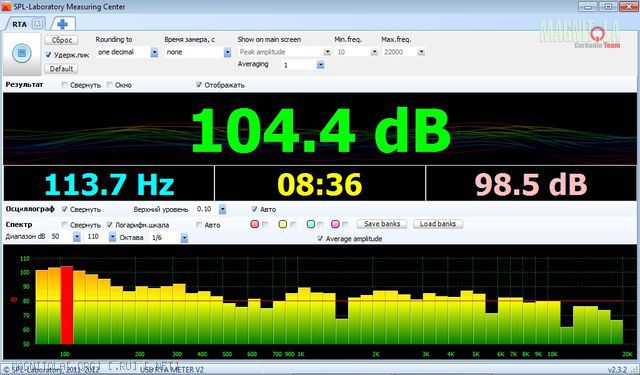Close the RTA tab with its x icon

37,24
